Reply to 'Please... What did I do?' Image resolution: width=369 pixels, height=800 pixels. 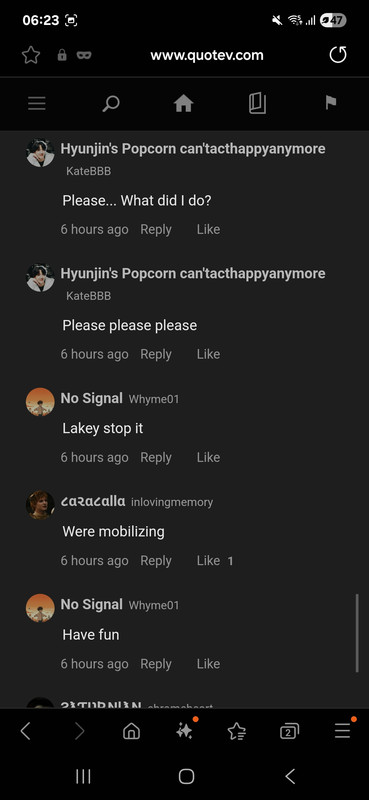coord(156,230)
